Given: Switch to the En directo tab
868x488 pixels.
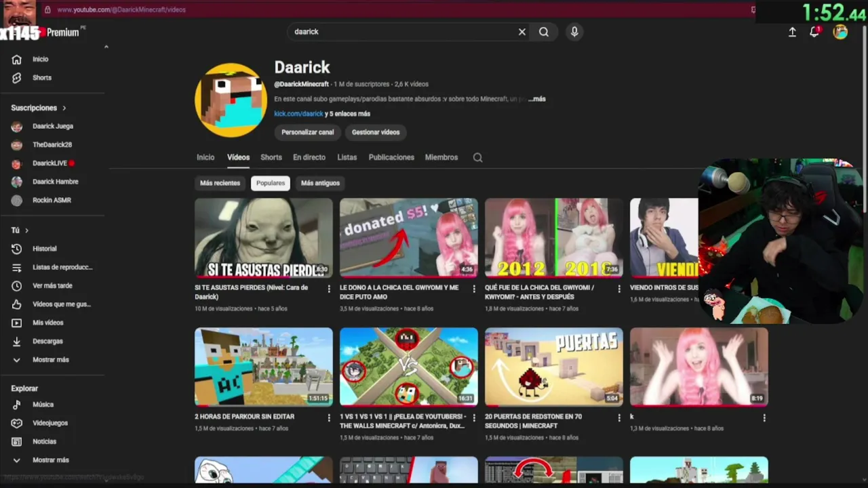Looking at the screenshot, I should pyautogui.click(x=309, y=157).
